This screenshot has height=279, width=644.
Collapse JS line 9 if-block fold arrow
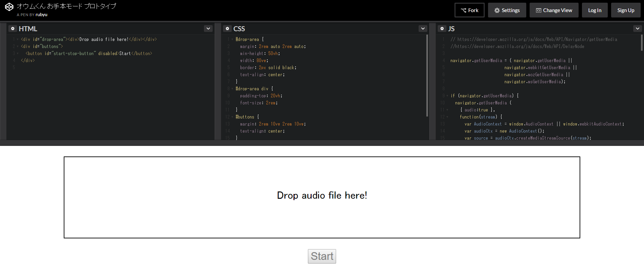point(447,96)
